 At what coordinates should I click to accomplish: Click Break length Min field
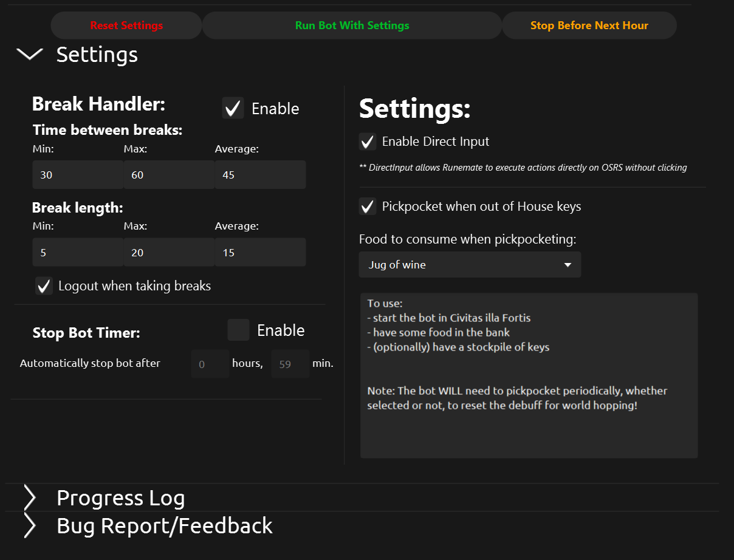coord(77,253)
